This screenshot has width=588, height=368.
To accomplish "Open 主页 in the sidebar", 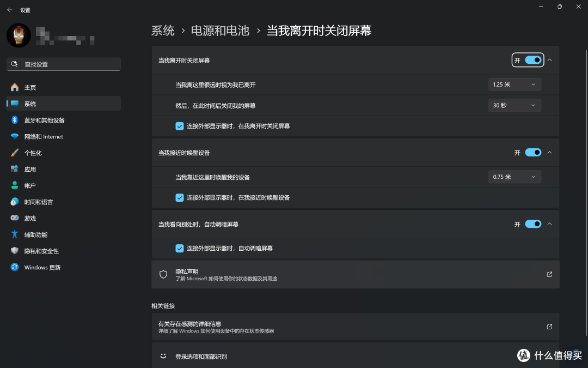I will tap(64, 87).
